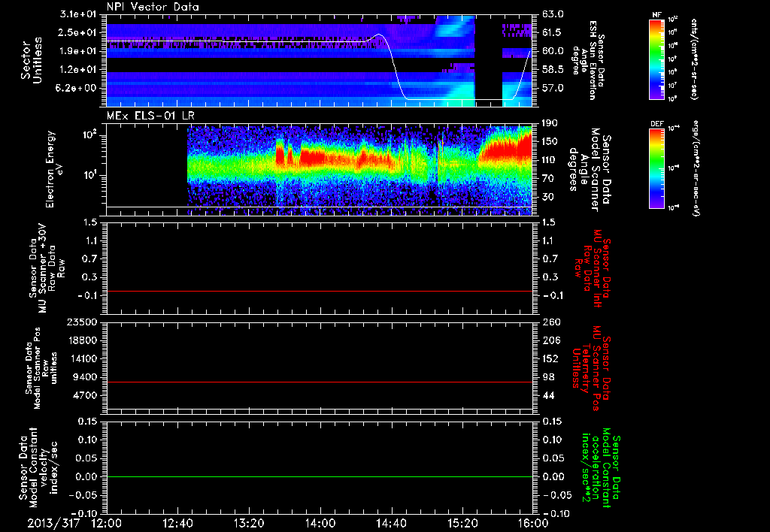Click the 4700 scanner position tick

coord(84,395)
